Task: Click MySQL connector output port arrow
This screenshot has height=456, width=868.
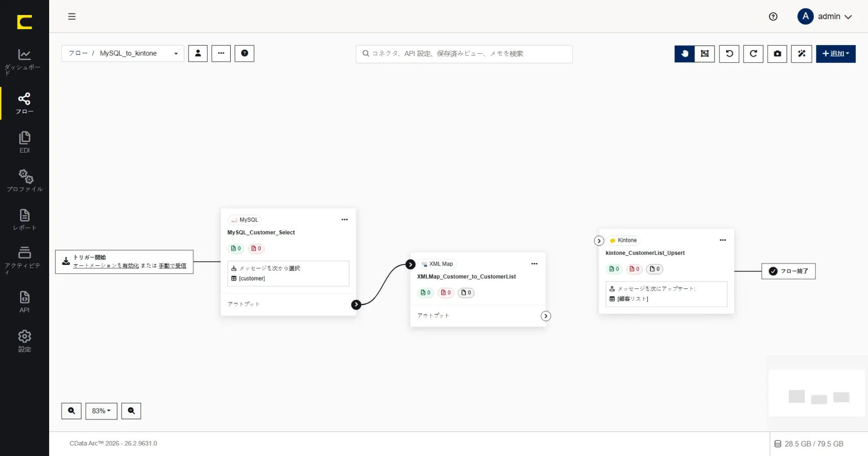Action: pyautogui.click(x=356, y=305)
